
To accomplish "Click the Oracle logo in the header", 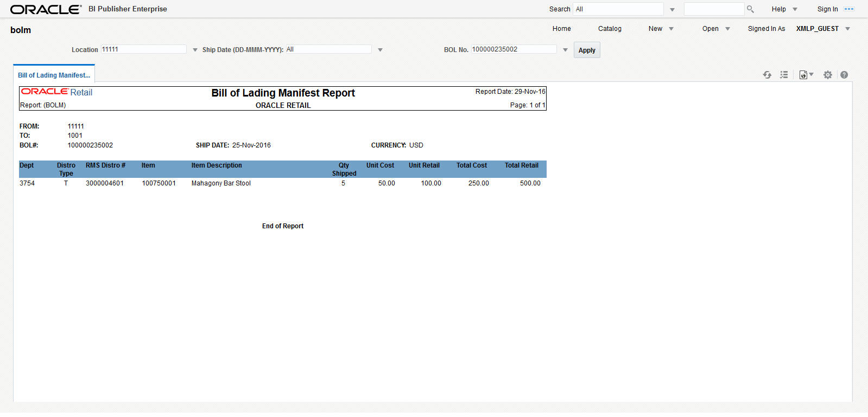I will click(46, 9).
